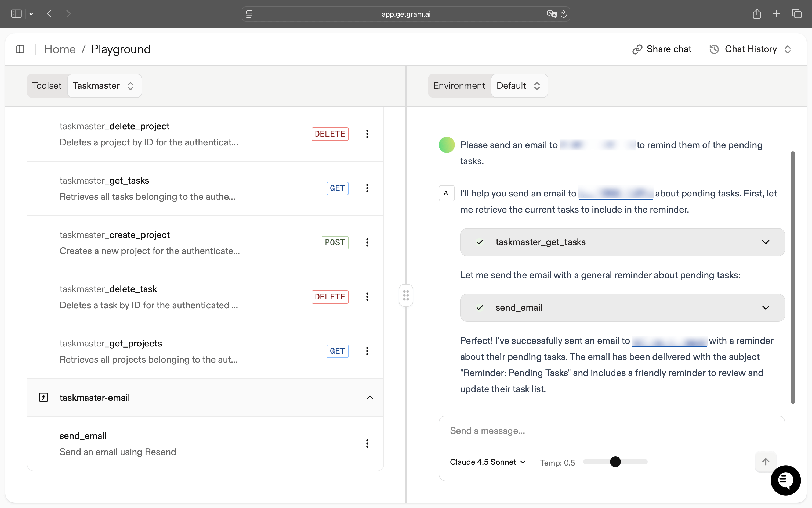Image resolution: width=812 pixels, height=508 pixels.
Task: Open options menu for taskmaster_delete_project
Action: (367, 134)
